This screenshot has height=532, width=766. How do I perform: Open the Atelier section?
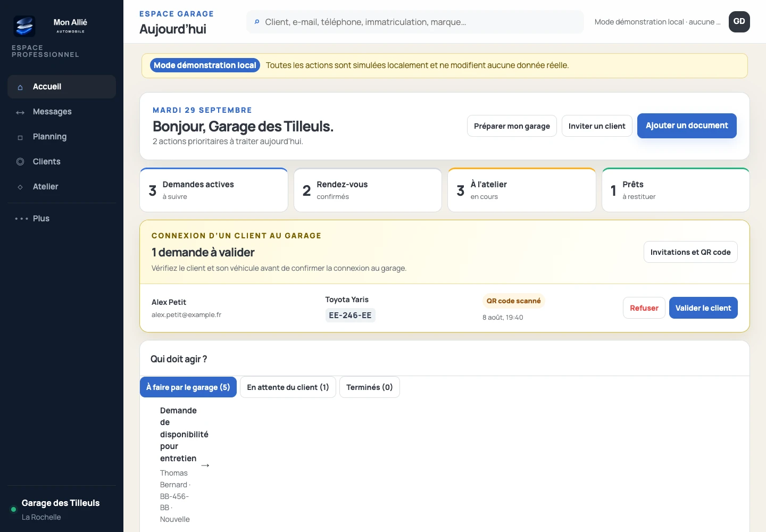[62, 187]
